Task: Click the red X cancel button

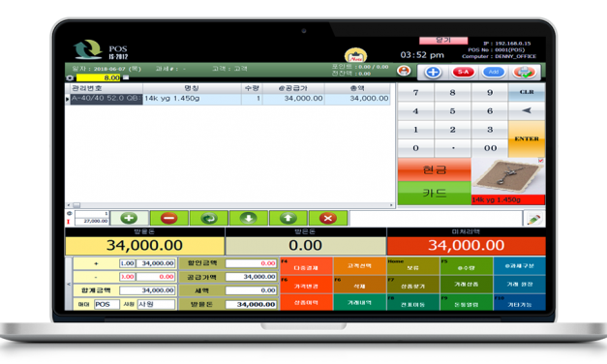Action: pos(328,218)
